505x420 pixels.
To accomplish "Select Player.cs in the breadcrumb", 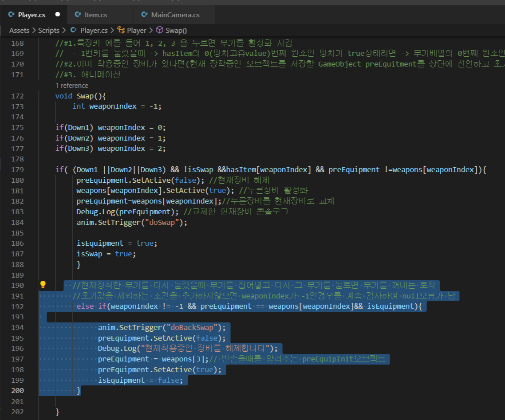I will click(94, 30).
